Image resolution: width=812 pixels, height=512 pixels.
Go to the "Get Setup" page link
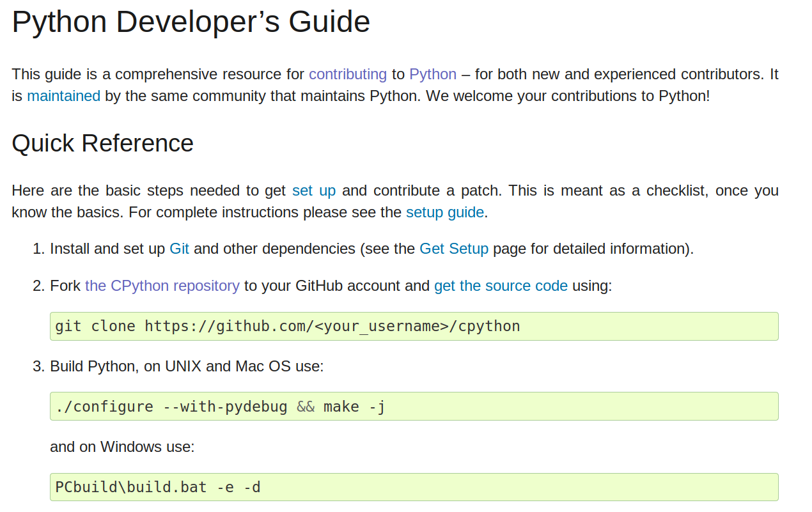coord(453,249)
